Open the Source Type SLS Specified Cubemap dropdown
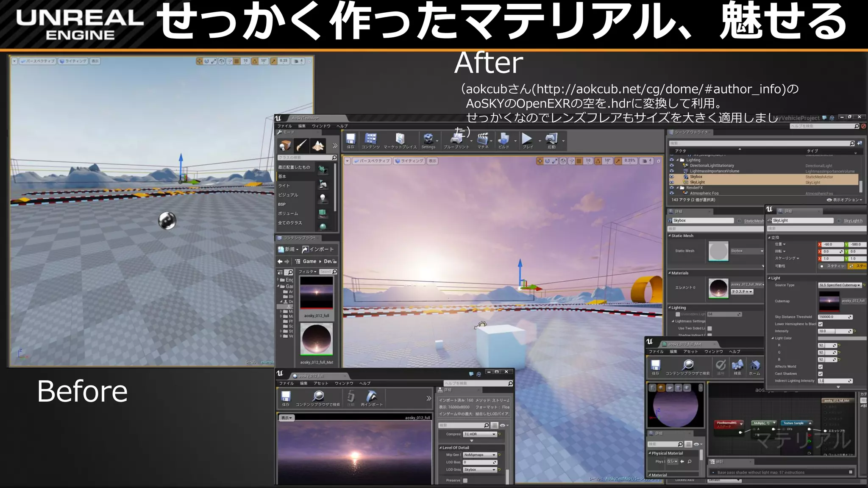Image resolution: width=868 pixels, height=488 pixels. [x=840, y=285]
